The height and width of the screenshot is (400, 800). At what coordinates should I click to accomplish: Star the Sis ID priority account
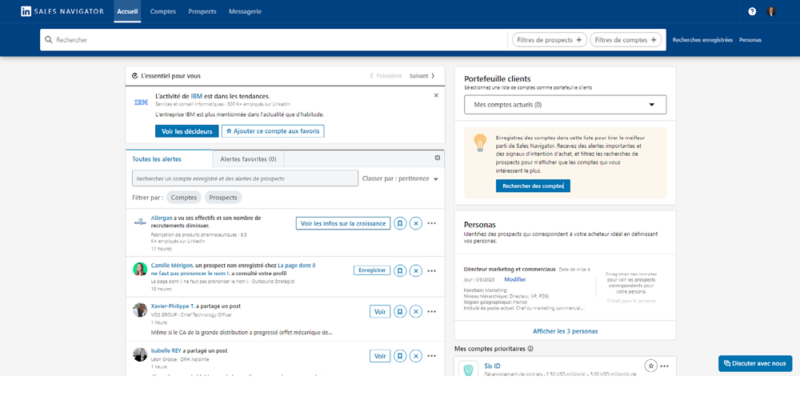coord(650,365)
